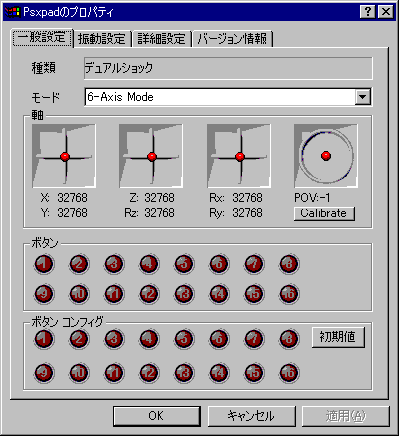Click ボタン status indicator 8
This screenshot has width=399, height=436.
tap(289, 264)
